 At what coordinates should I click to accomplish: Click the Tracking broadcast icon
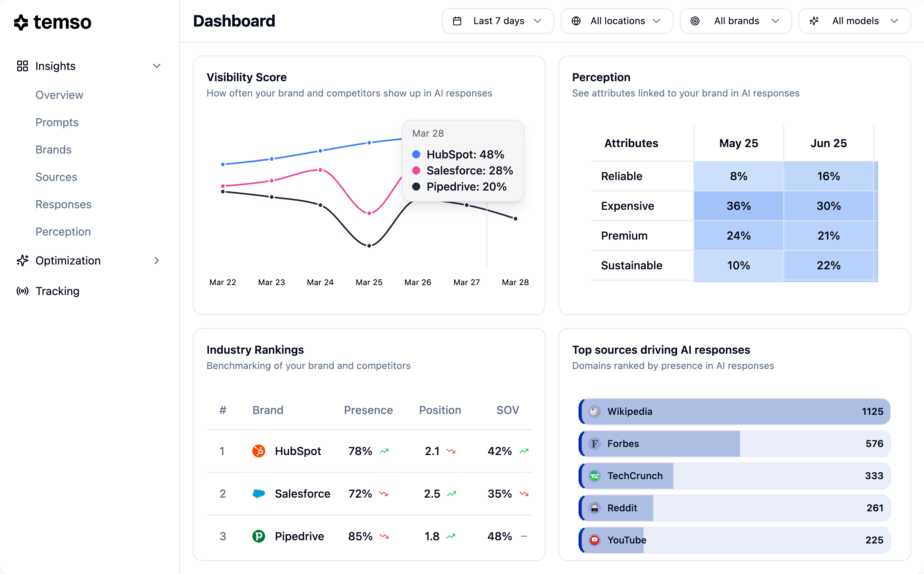point(22,291)
